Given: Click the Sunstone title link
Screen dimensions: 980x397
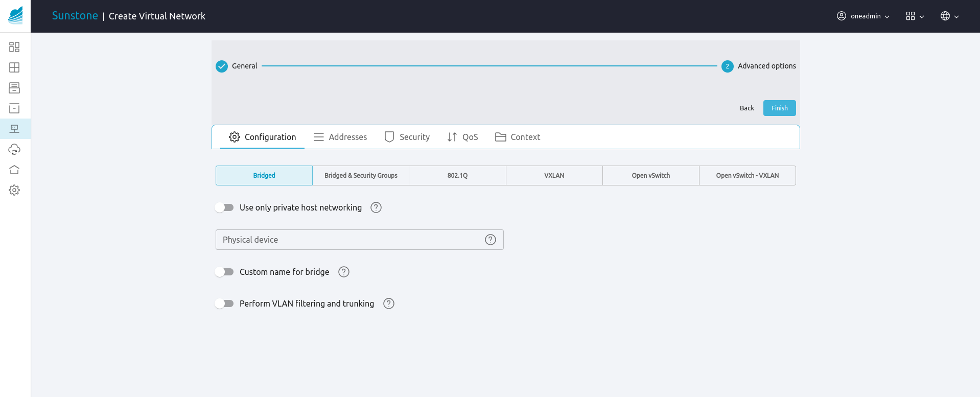Looking at the screenshot, I should (75, 16).
